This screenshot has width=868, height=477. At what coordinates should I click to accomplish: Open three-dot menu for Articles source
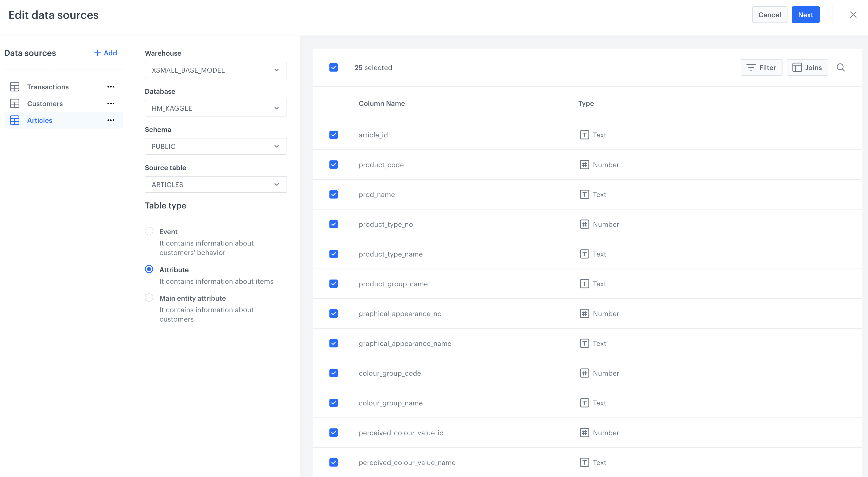[111, 120]
